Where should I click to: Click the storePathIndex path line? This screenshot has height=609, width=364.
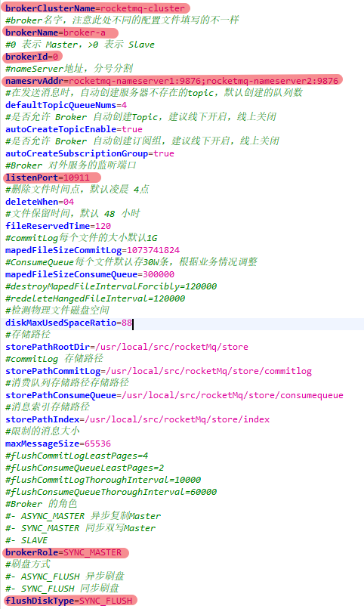point(137,419)
